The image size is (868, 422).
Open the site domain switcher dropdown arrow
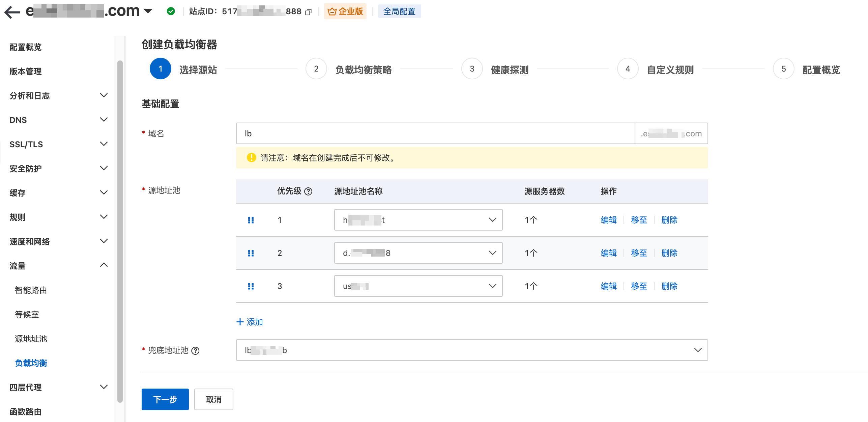(x=148, y=11)
